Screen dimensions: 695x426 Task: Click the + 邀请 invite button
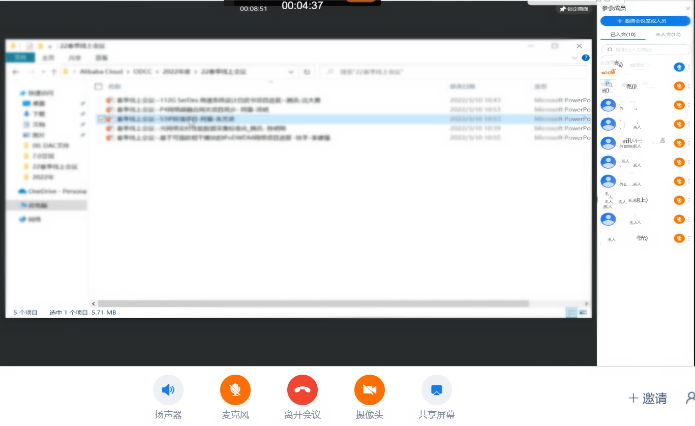(x=648, y=398)
